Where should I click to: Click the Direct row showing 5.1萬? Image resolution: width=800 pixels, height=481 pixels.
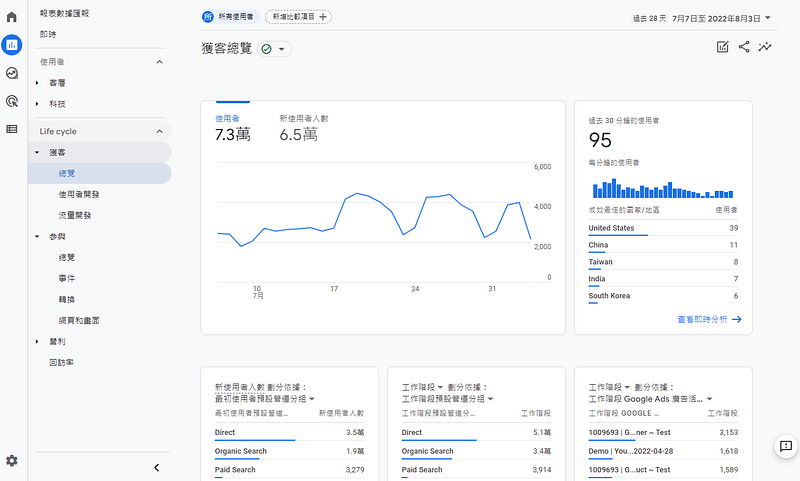[476, 433]
